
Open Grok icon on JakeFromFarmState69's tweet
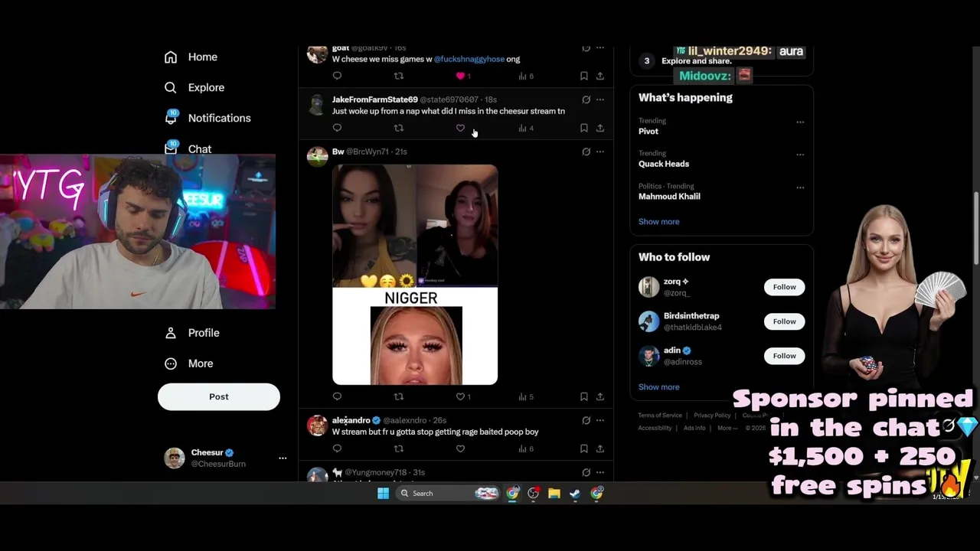[586, 99]
